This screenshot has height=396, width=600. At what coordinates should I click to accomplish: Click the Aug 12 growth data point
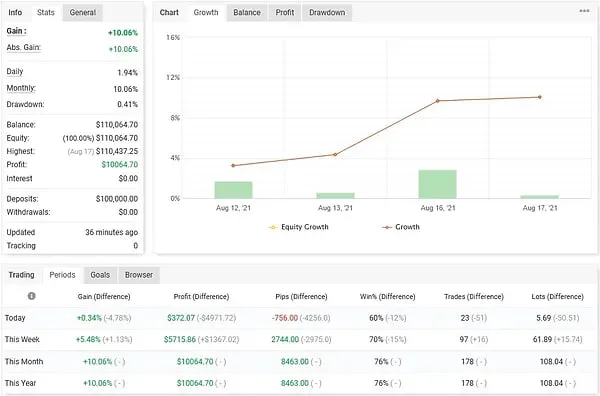click(x=233, y=166)
